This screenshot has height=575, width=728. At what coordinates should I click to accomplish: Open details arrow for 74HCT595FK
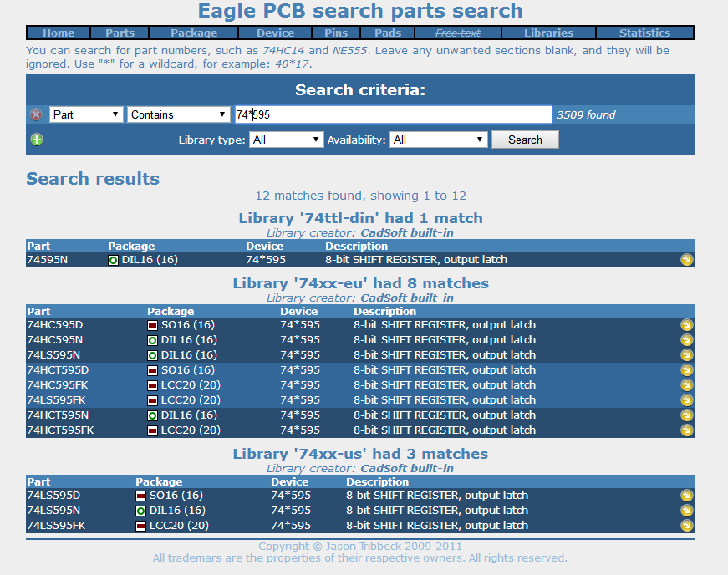pos(686,430)
